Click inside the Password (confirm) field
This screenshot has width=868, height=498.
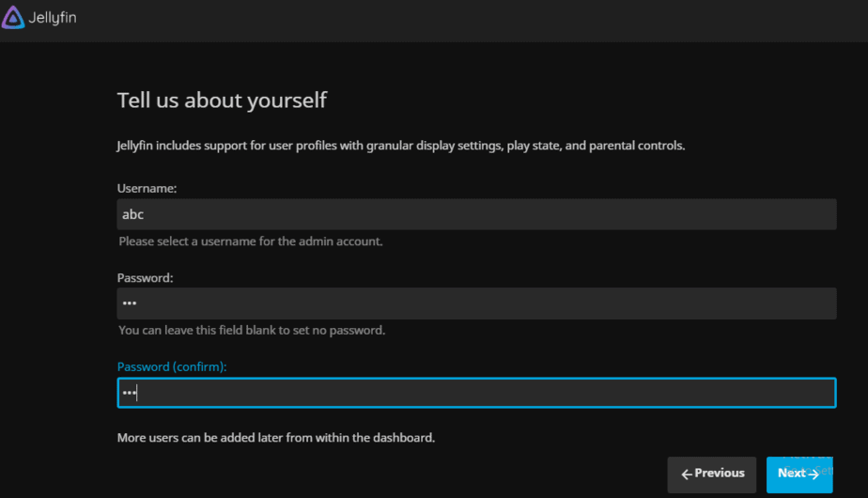pyautogui.click(x=476, y=393)
